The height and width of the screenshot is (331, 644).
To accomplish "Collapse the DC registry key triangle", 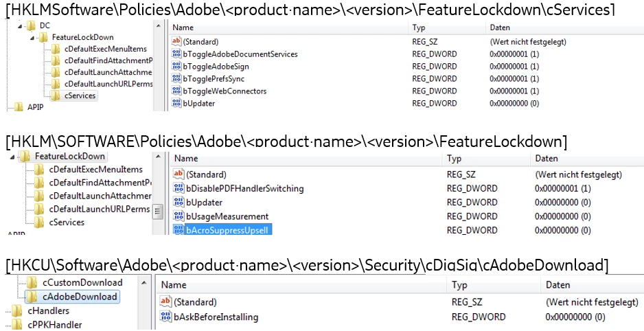I will pyautogui.click(x=20, y=27).
